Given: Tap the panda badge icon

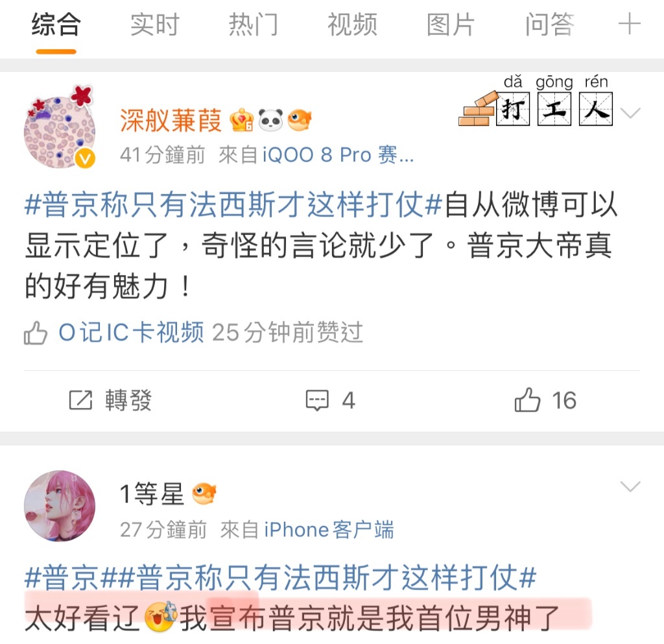Looking at the screenshot, I should coord(270,120).
